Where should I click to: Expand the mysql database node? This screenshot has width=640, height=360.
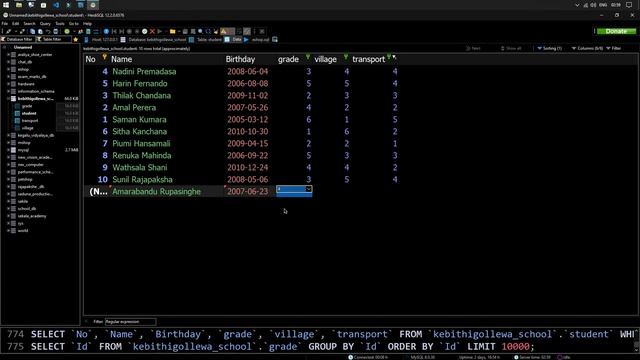click(8, 150)
